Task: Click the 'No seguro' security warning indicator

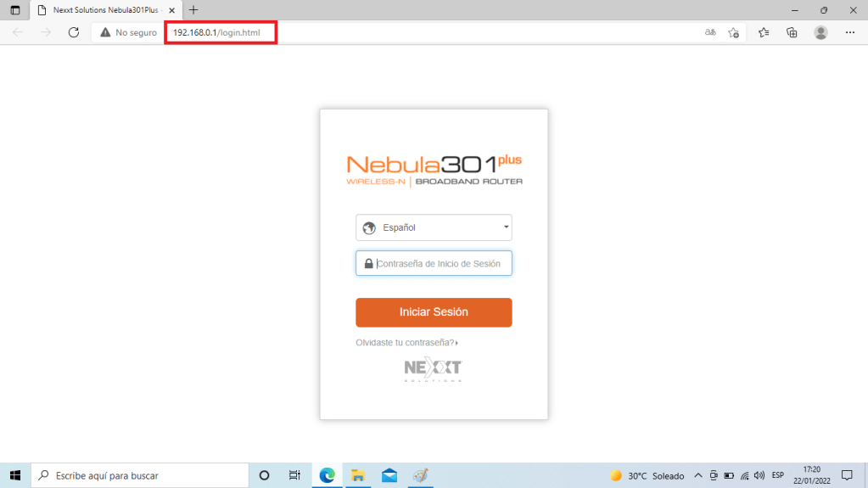Action: (128, 32)
